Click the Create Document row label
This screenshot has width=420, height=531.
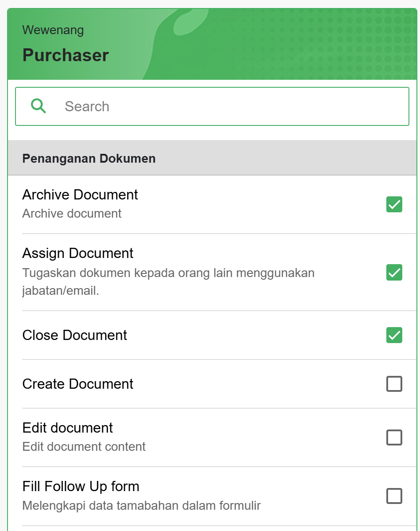78,384
